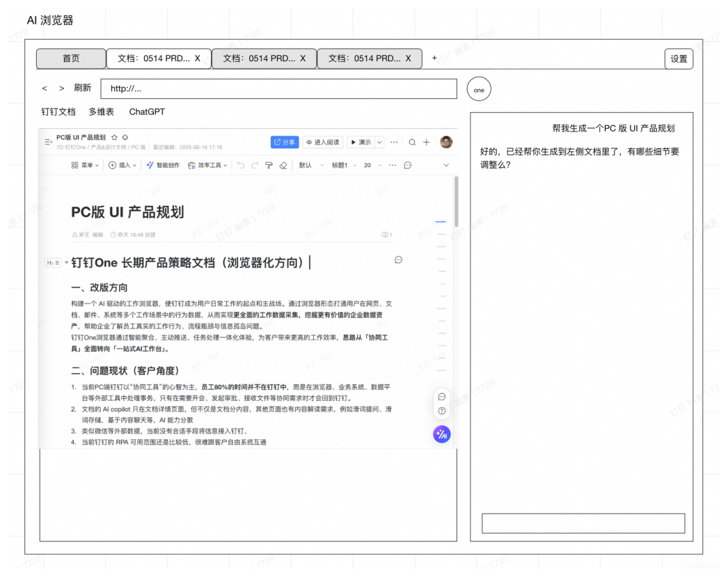Open the 设置 settings button
This screenshot has width=728, height=577.
tap(679, 59)
